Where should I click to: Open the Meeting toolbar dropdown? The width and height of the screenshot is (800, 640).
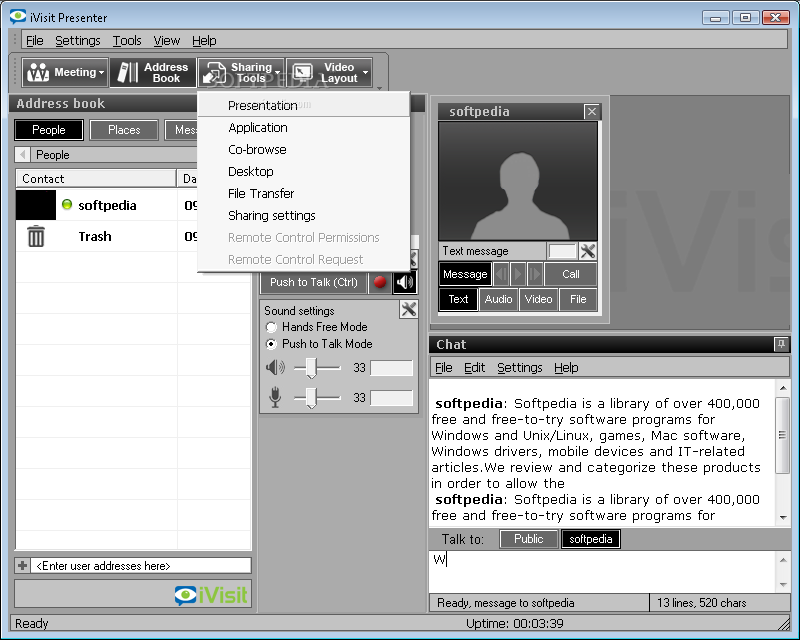pos(65,72)
